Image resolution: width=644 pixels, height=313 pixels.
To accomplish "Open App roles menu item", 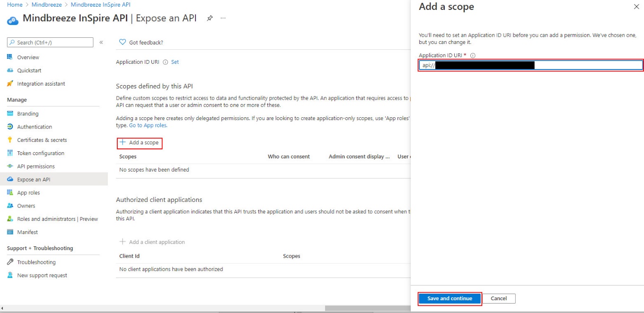I will click(28, 193).
